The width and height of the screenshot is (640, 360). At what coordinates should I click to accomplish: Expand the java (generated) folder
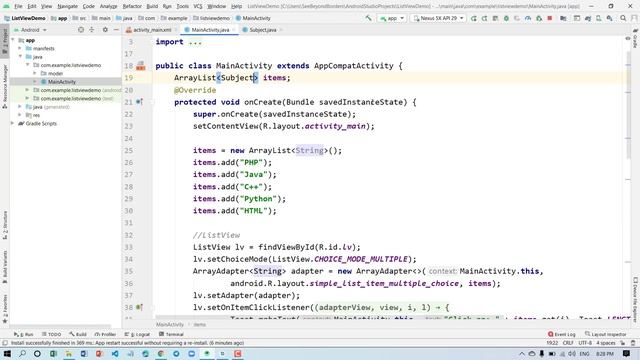point(20,107)
